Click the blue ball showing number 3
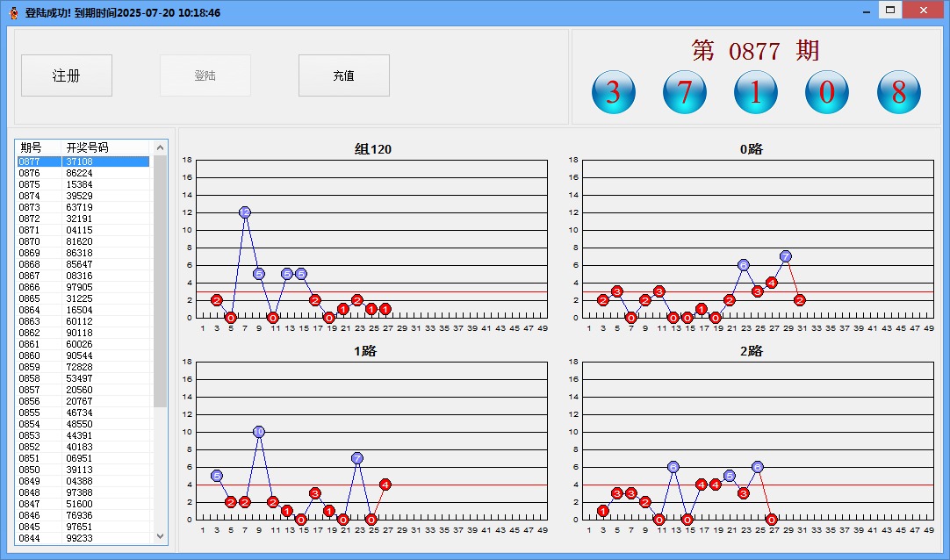The height and width of the screenshot is (560, 950). click(x=613, y=92)
